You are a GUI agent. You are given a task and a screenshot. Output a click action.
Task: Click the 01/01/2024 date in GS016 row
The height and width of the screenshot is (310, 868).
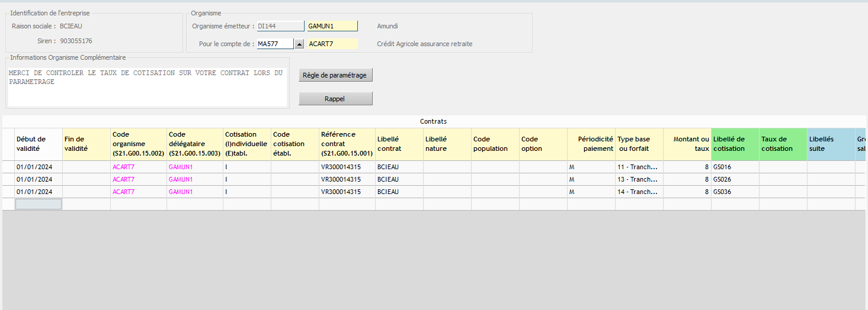tap(39, 167)
